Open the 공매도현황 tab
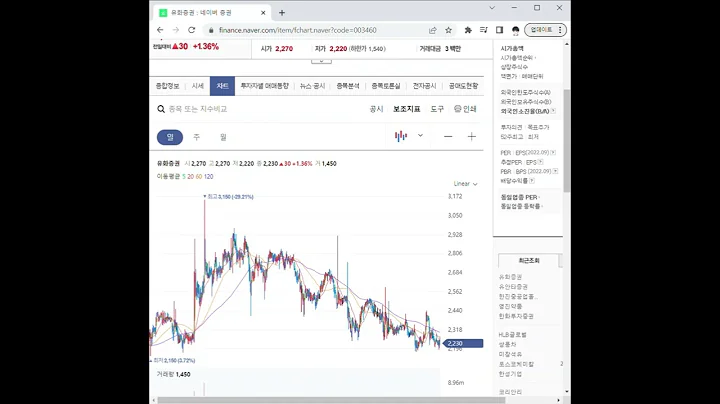 pos(463,86)
